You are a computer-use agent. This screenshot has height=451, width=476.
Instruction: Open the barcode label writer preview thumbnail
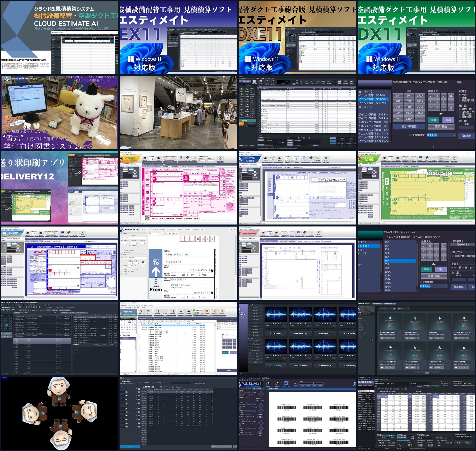(297, 413)
